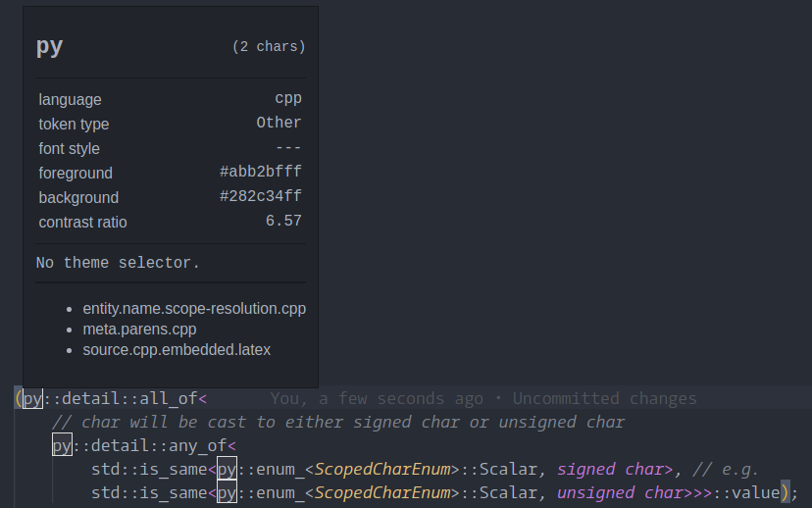Click the 'any_of' identifier in code
Image resolution: width=812 pixels, height=508 pixels.
[x=198, y=446]
